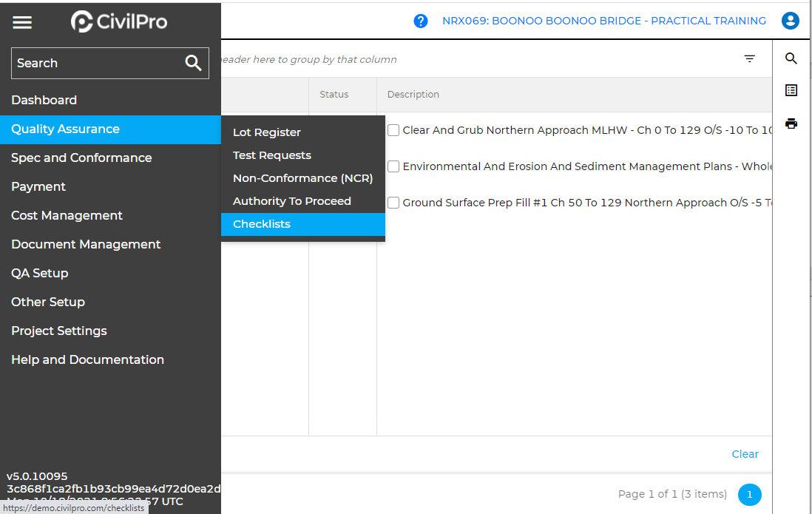Open the column chooser list icon
Viewport: 812px width, 514px height.
(x=791, y=90)
